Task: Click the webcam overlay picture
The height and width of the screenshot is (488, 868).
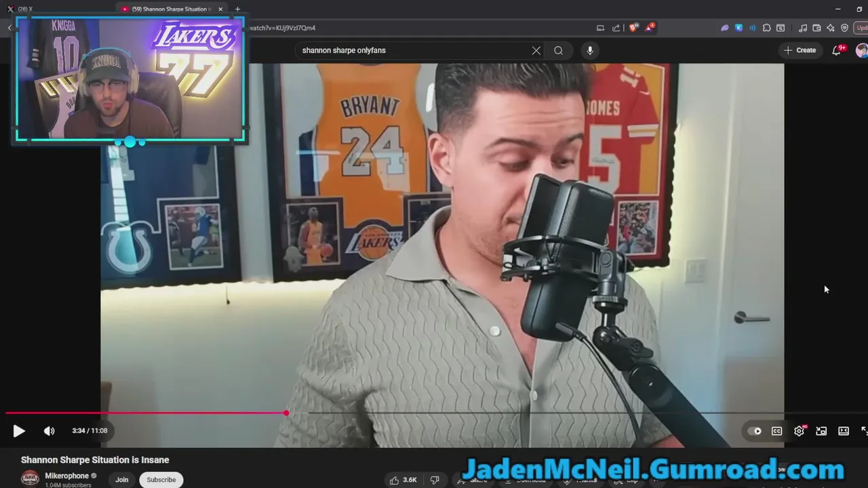Action: tap(130, 79)
